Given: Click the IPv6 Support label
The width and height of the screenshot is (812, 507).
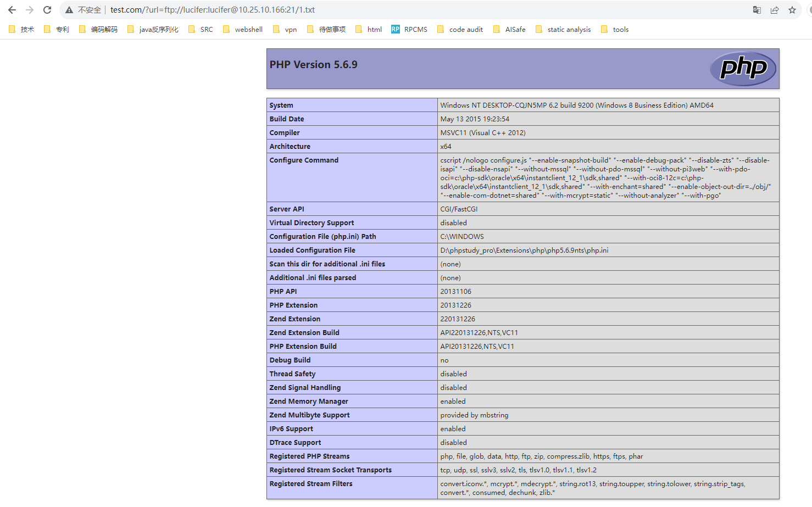Looking at the screenshot, I should click(x=291, y=429).
